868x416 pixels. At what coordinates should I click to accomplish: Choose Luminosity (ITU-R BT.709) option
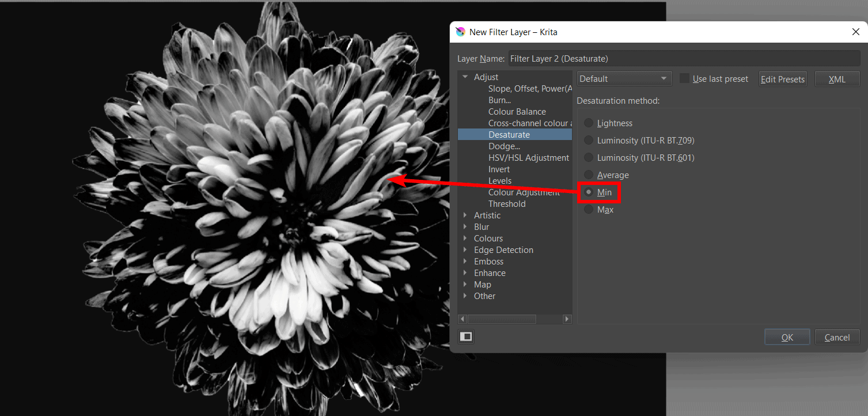point(589,141)
